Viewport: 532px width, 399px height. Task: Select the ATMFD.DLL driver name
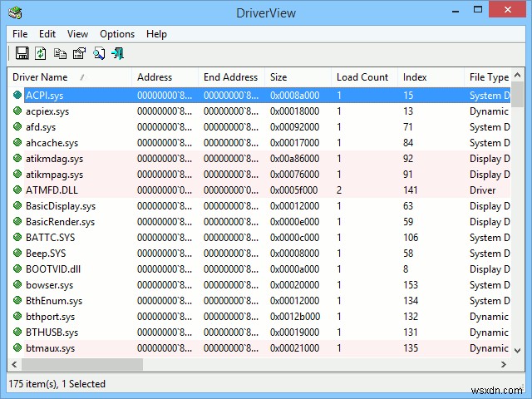click(x=52, y=190)
